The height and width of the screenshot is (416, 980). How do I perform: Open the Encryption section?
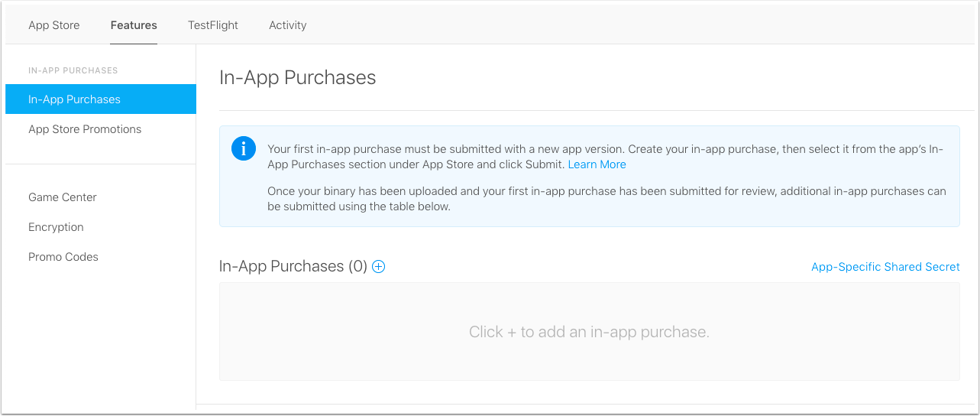[x=56, y=227]
